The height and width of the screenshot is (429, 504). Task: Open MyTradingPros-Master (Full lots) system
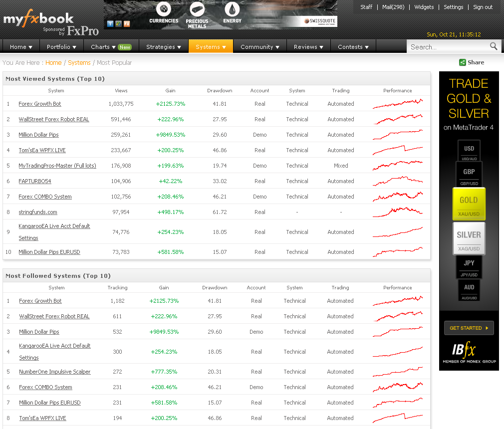click(57, 166)
